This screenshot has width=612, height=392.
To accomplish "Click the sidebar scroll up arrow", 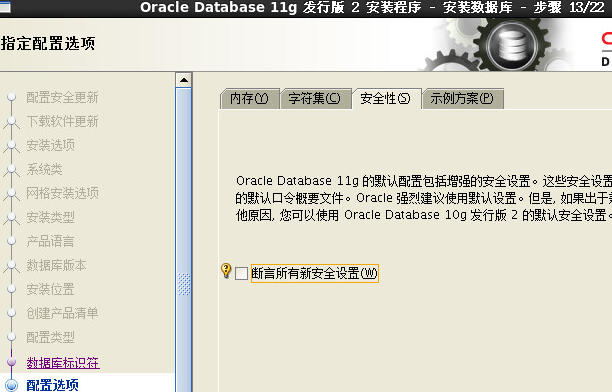I will click(x=184, y=80).
